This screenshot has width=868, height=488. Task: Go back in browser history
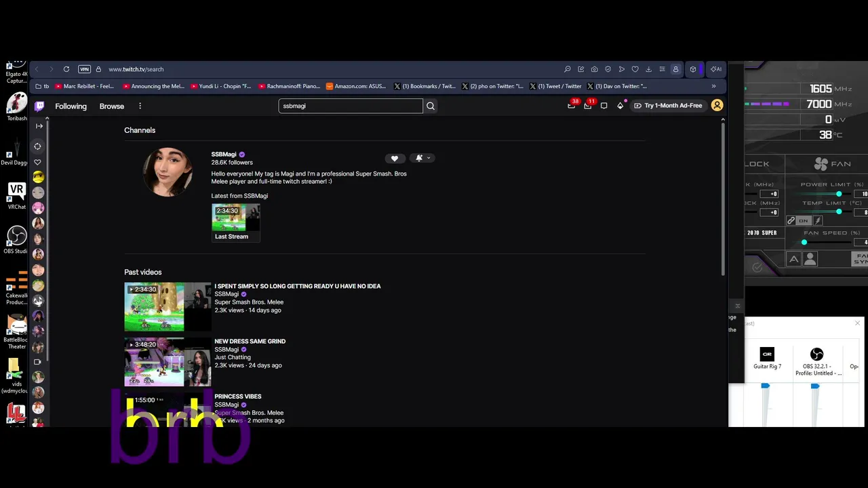[x=37, y=69]
